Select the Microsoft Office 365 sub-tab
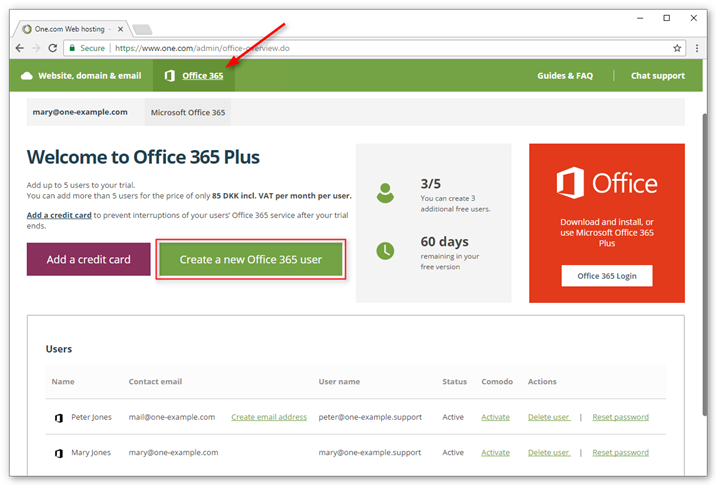716x485 pixels. click(188, 112)
